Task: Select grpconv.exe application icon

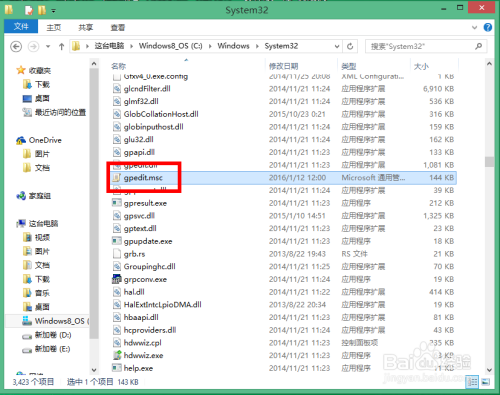Action: pos(116,279)
